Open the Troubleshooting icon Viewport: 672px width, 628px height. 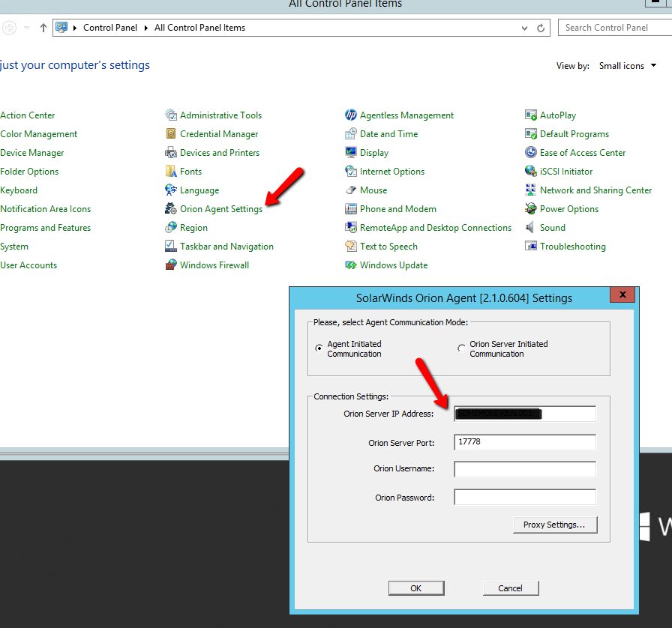click(531, 247)
